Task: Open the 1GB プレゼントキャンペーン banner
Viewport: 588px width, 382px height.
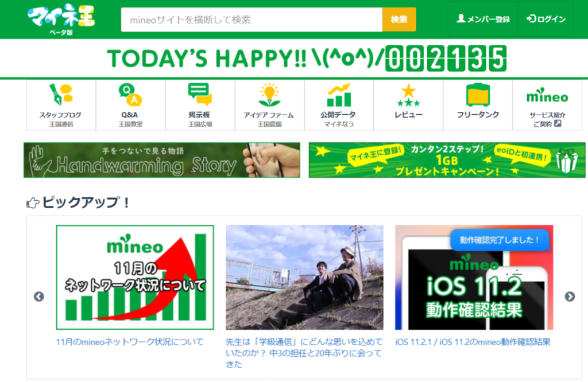Action: [447, 160]
